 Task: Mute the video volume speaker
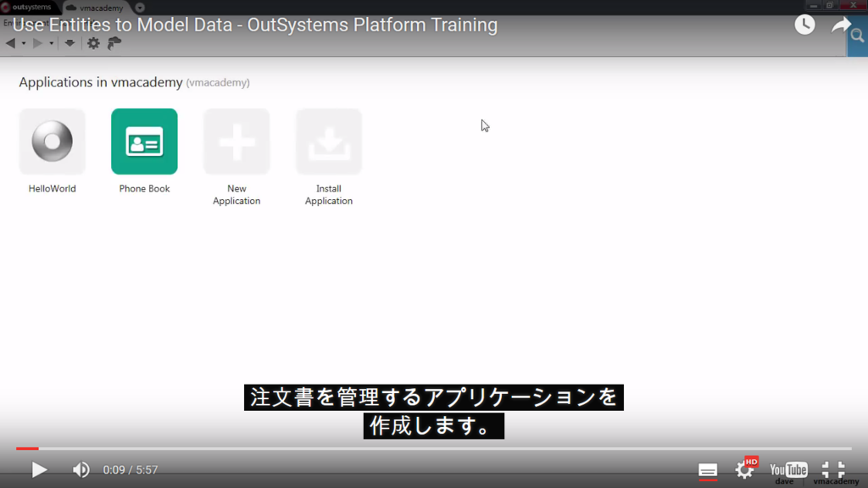click(81, 469)
